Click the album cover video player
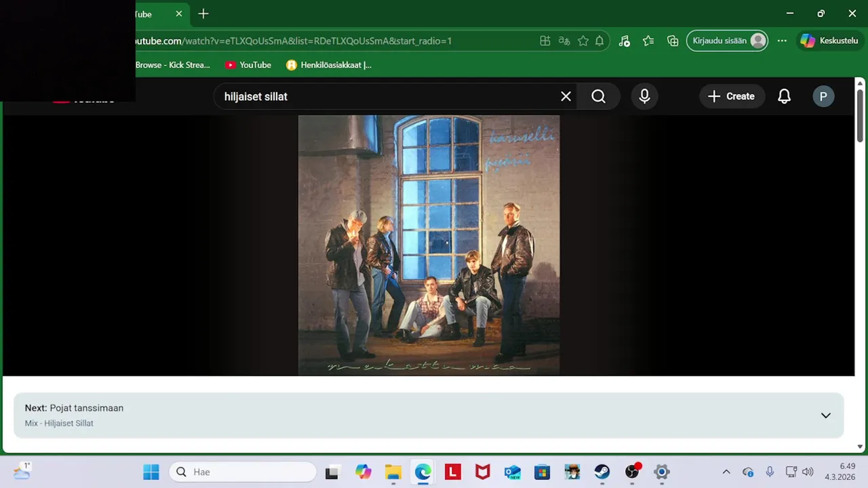Viewport: 868px width, 488px height. coord(429,245)
